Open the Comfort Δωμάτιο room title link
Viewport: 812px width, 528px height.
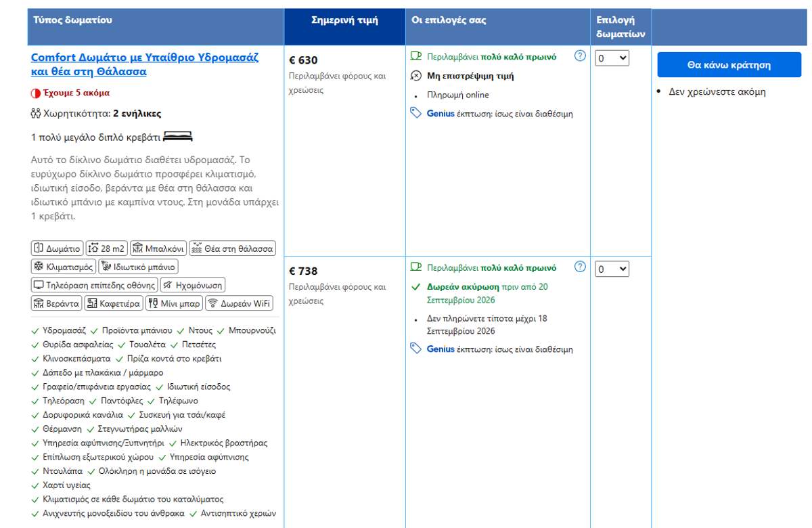coord(145,64)
